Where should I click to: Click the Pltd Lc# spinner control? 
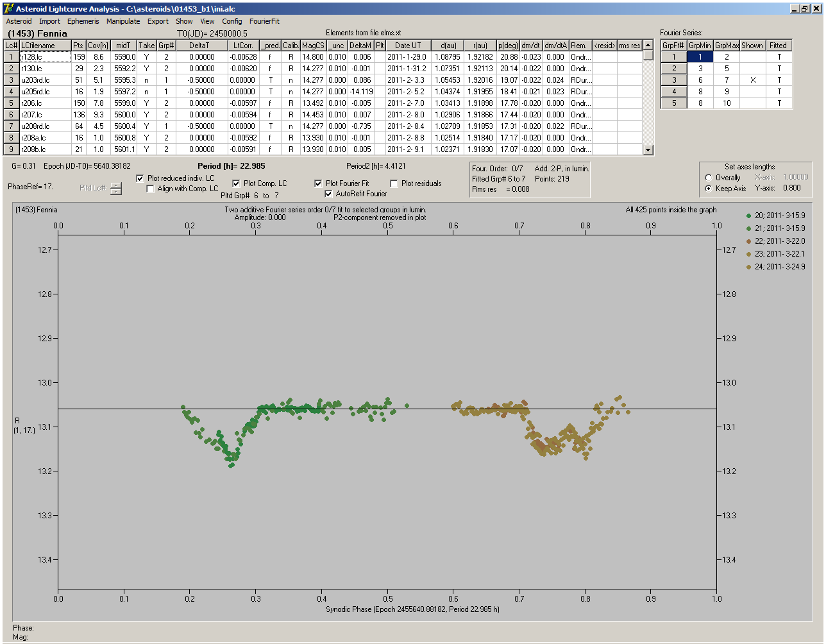point(115,189)
